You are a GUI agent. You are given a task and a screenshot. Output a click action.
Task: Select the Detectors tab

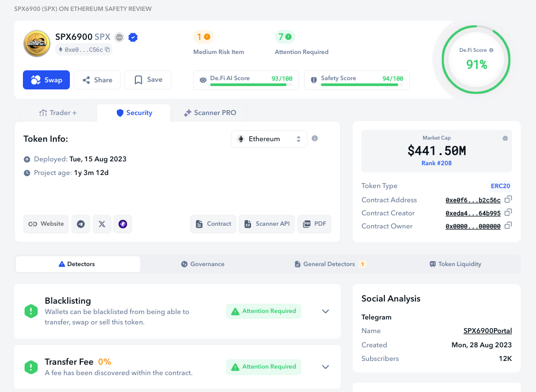coord(78,264)
